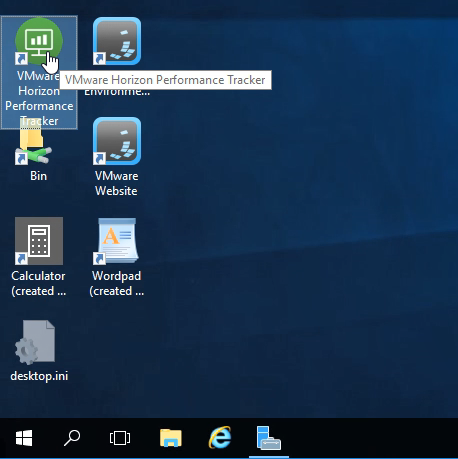The width and height of the screenshot is (458, 459).
Task: Click the 'desktop.ini' file name
Action: click(39, 376)
